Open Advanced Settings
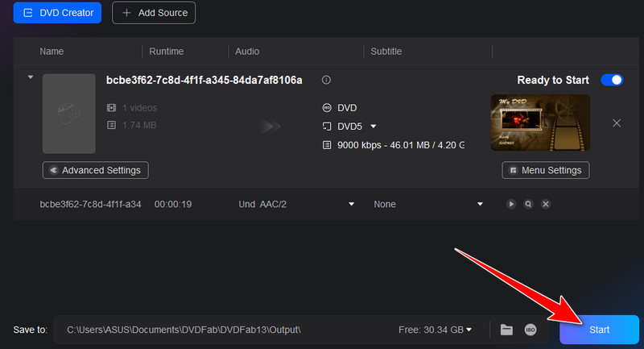Image resolution: width=644 pixels, height=349 pixels. [95, 170]
